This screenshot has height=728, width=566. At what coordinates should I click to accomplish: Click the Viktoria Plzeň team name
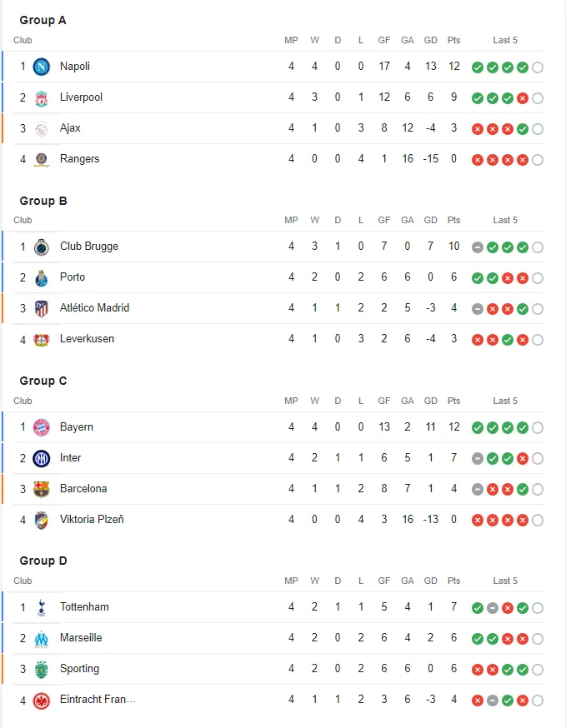tap(93, 520)
